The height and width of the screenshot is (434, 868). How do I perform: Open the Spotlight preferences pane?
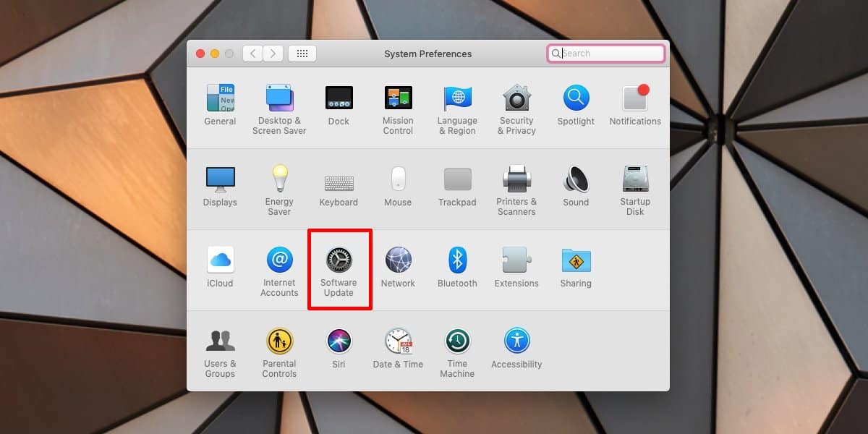click(576, 105)
